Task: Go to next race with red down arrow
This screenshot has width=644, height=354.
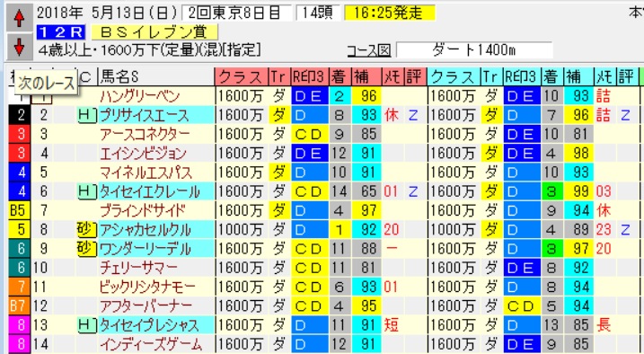Action: (19, 47)
